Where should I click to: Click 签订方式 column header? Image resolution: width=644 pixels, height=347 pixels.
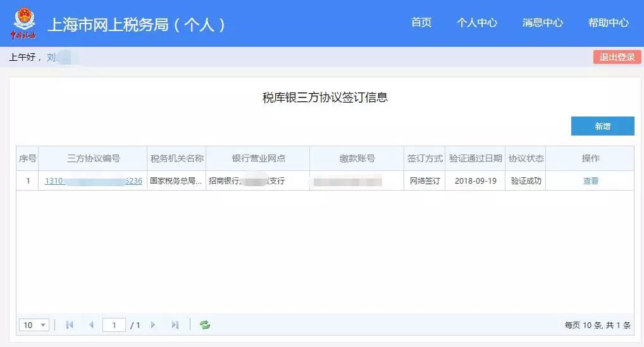pyautogui.click(x=424, y=158)
